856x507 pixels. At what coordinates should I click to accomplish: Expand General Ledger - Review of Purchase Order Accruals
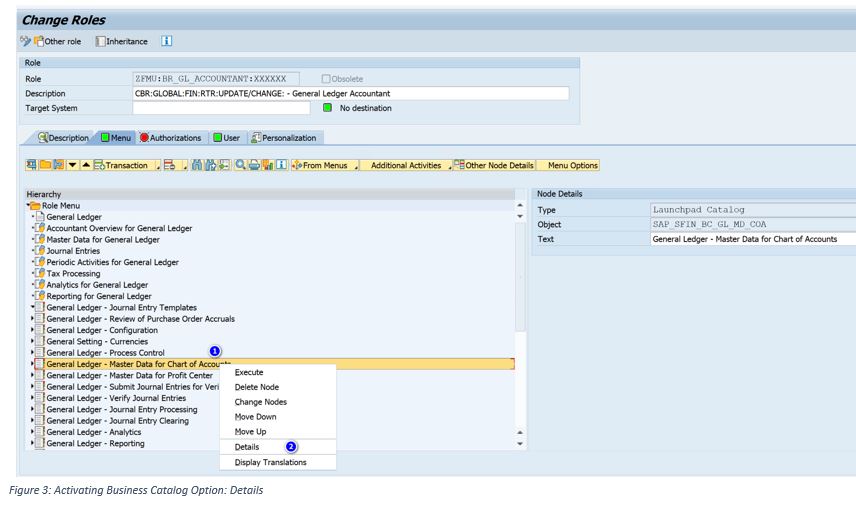32,319
